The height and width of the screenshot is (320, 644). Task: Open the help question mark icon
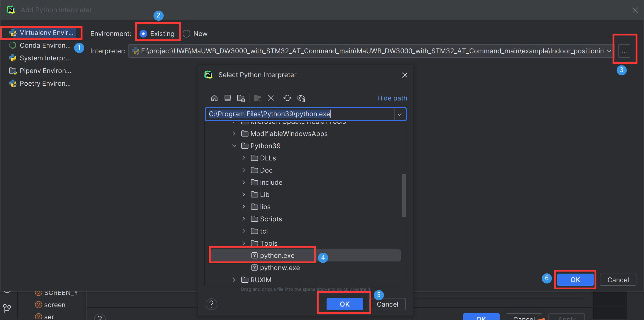tap(211, 304)
